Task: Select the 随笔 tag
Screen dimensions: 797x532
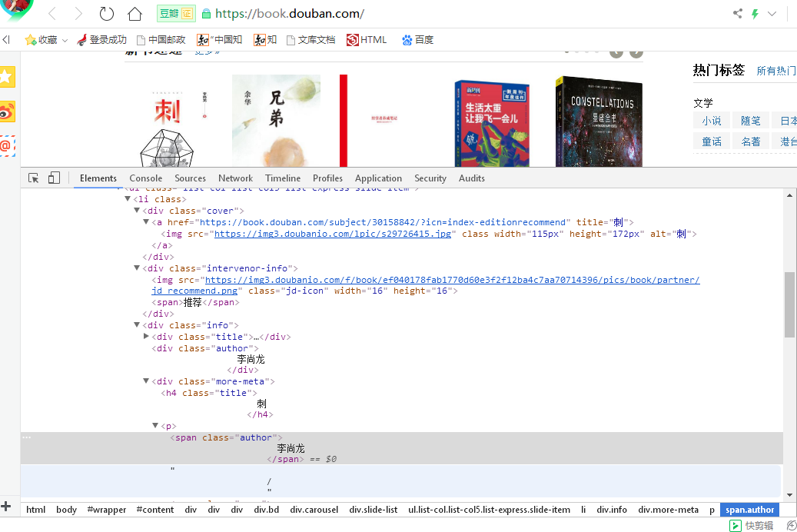Action: [x=750, y=121]
